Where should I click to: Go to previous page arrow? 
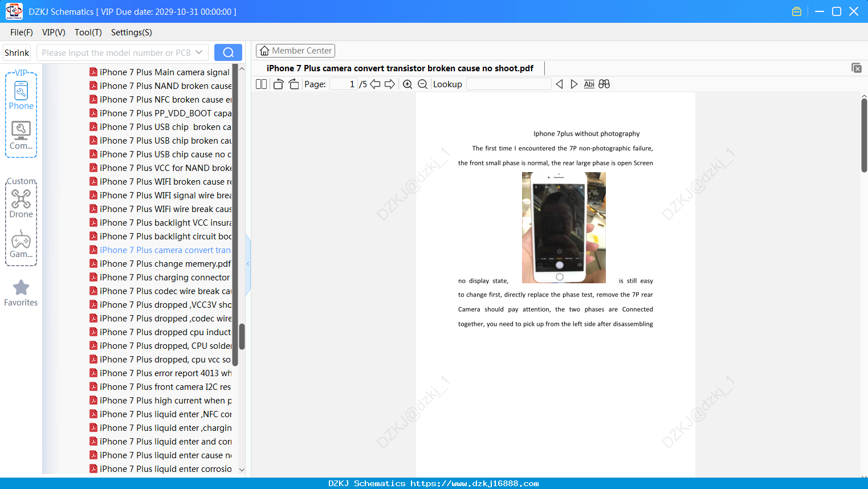pos(375,84)
